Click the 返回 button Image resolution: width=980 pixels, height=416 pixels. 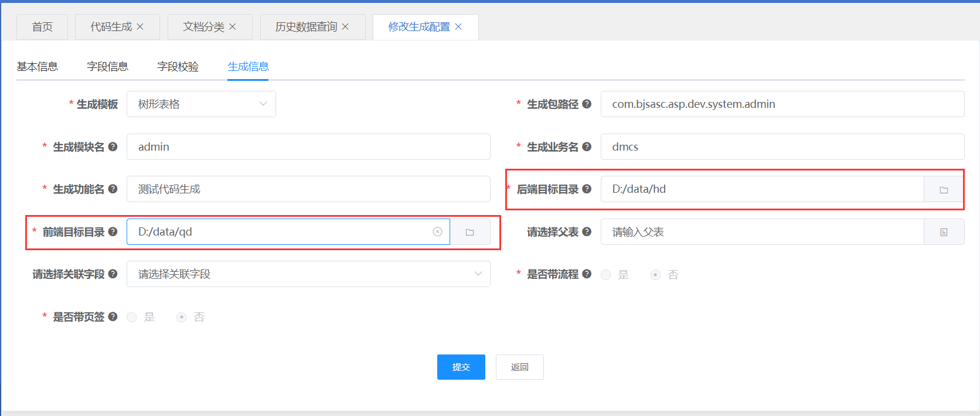pyautogui.click(x=520, y=367)
